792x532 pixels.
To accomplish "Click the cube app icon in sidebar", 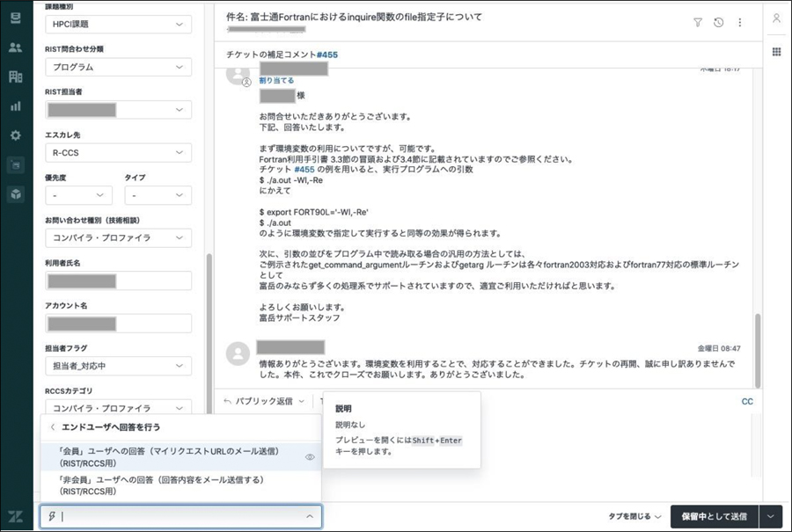I will 16,193.
